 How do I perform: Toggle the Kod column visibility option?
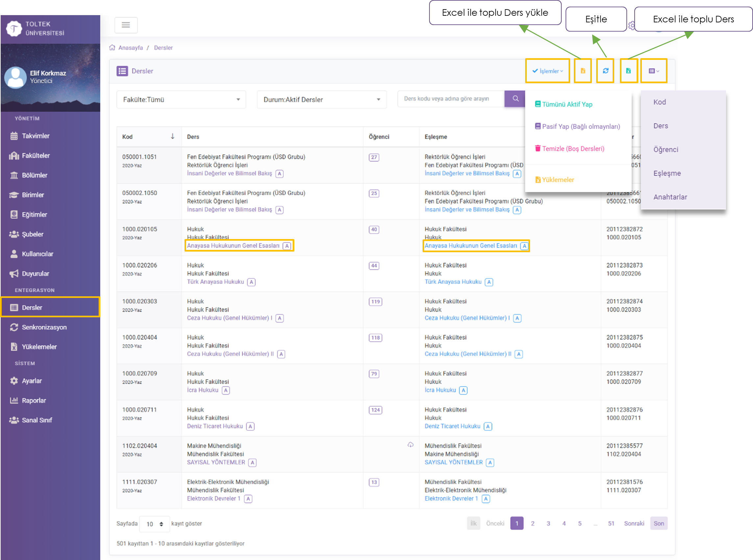pos(660,102)
